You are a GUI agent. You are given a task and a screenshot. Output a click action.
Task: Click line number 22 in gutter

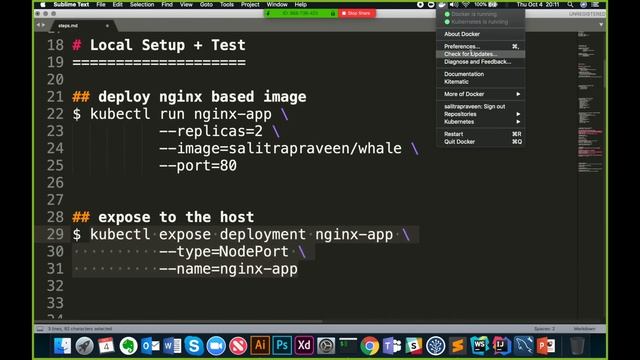click(x=55, y=114)
